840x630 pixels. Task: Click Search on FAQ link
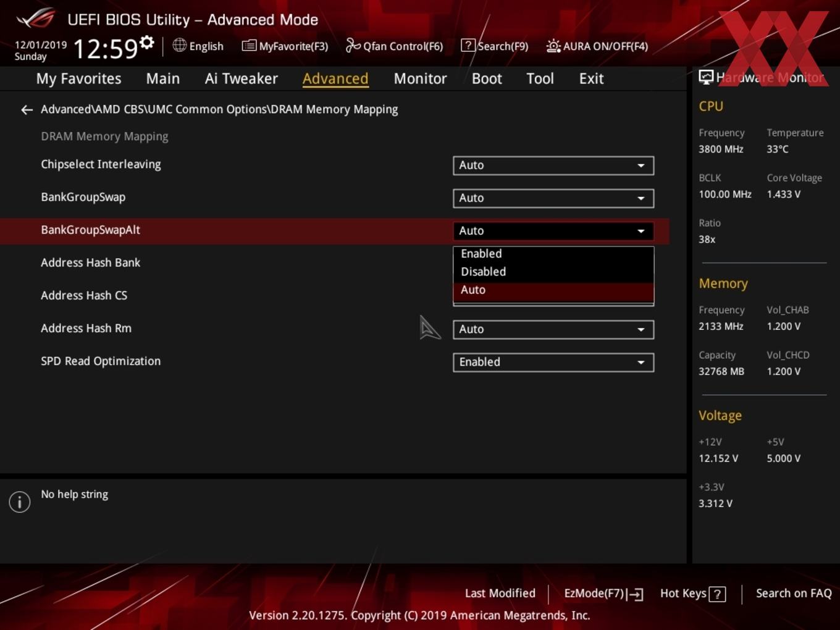pyautogui.click(x=794, y=594)
